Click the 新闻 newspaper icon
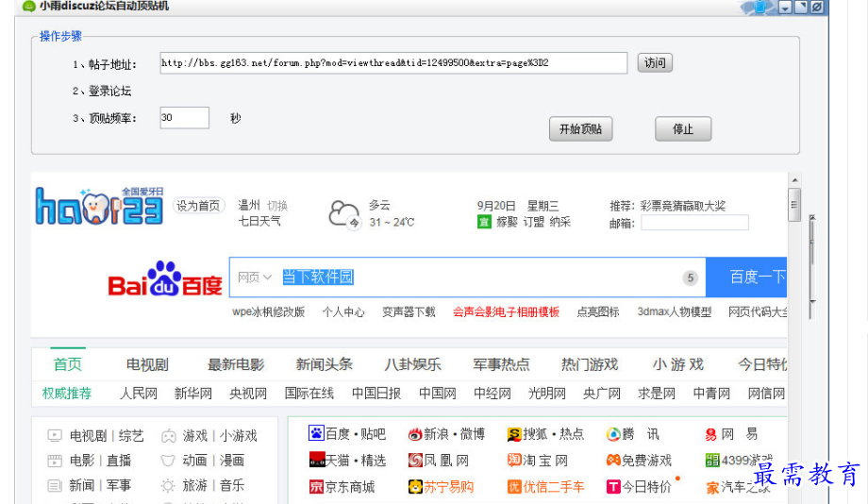Screen dimensions: 868x504 click(x=55, y=486)
